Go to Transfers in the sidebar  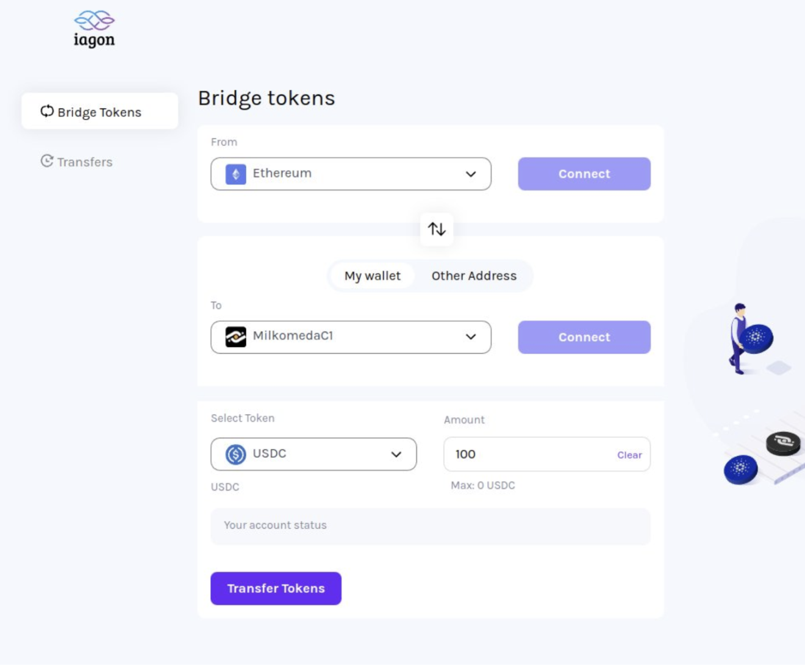pos(85,162)
